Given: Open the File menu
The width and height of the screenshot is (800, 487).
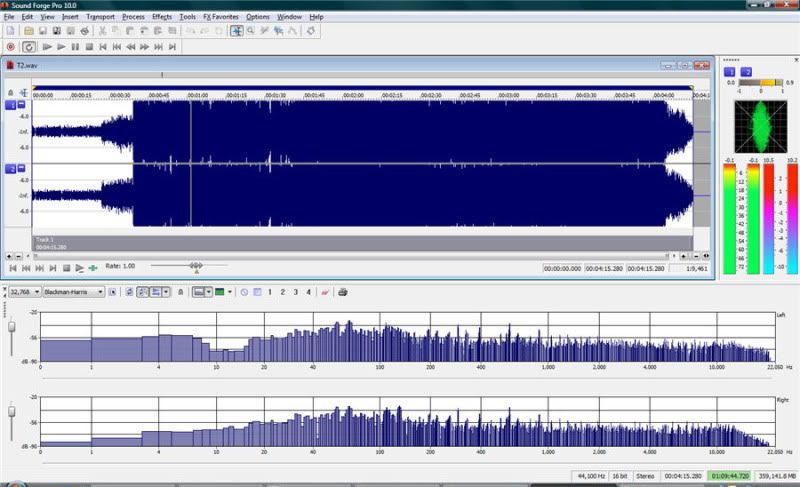Looking at the screenshot, I should pyautogui.click(x=9, y=17).
